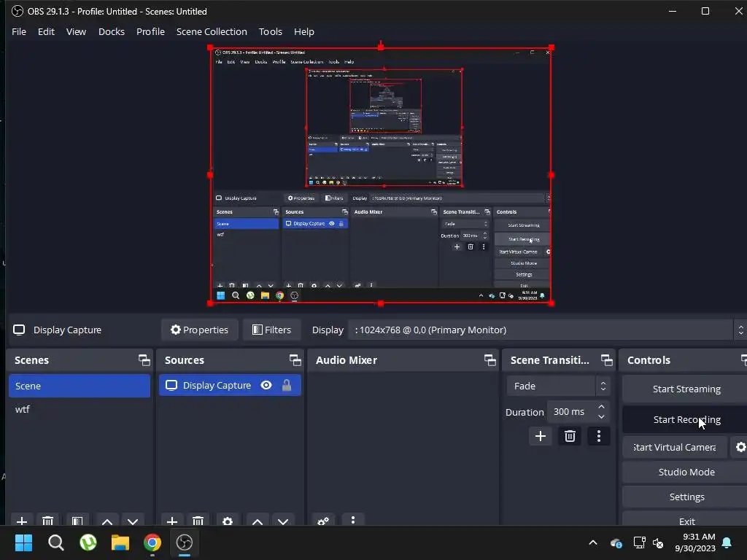Open OBS Settings button
Image resolution: width=747 pixels, height=560 pixels.
pyautogui.click(x=686, y=497)
